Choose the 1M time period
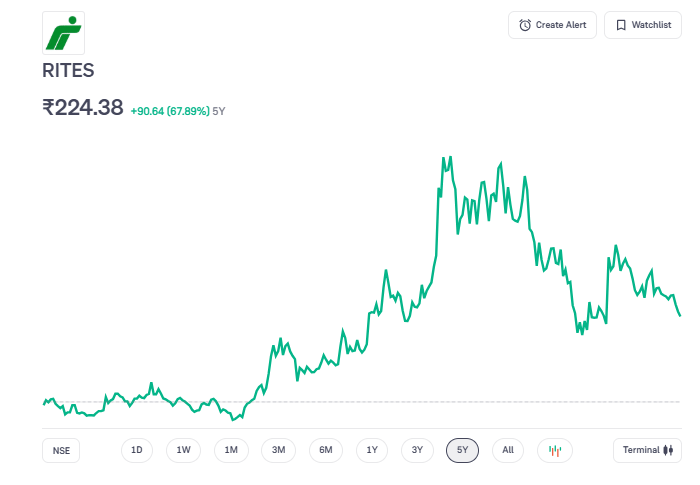Image resolution: width=700 pixels, height=485 pixels. pyautogui.click(x=231, y=450)
